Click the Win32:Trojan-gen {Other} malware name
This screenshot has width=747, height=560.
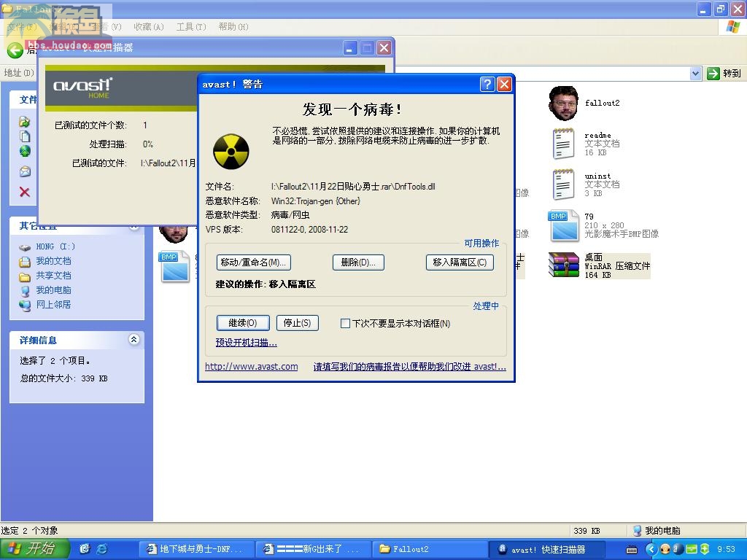click(x=316, y=201)
